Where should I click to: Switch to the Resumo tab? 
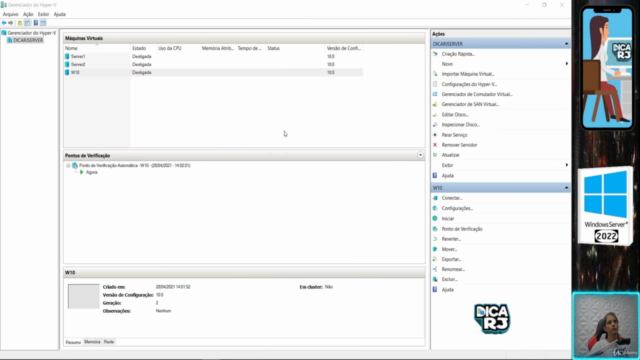pyautogui.click(x=73, y=342)
